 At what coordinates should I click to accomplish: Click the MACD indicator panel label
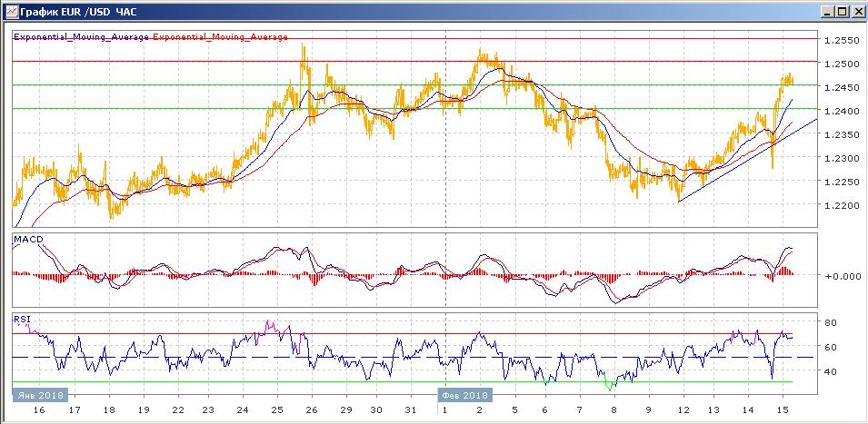[26, 240]
